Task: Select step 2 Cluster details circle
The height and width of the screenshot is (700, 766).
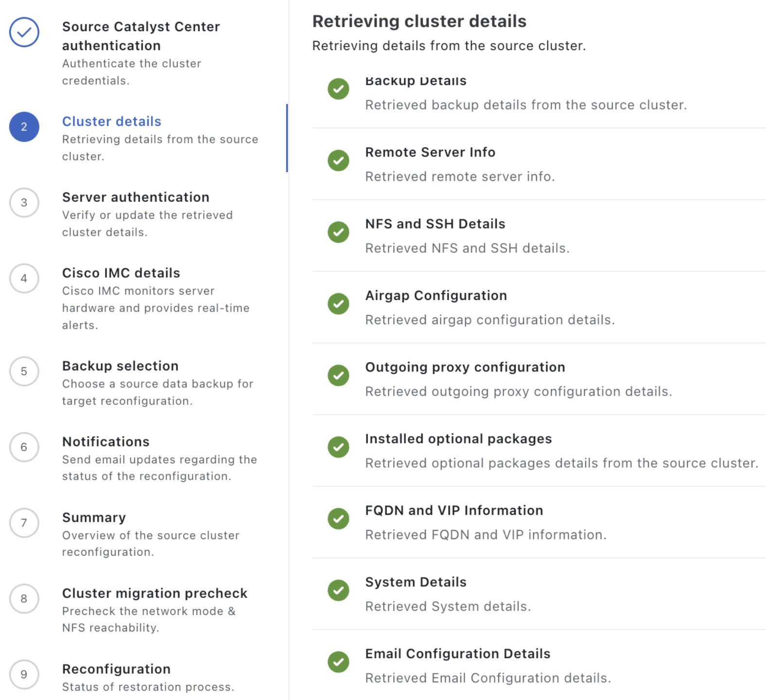Action: point(24,127)
